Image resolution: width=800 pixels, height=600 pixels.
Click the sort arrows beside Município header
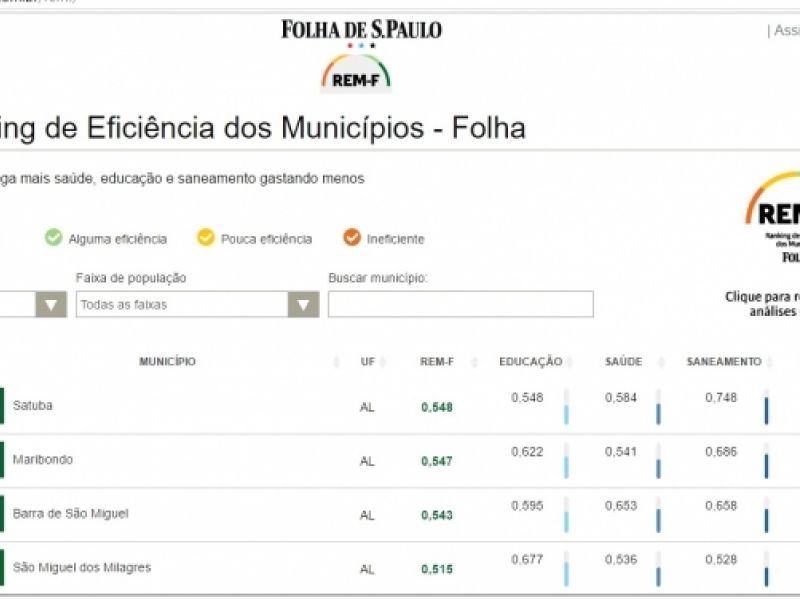click(336, 362)
